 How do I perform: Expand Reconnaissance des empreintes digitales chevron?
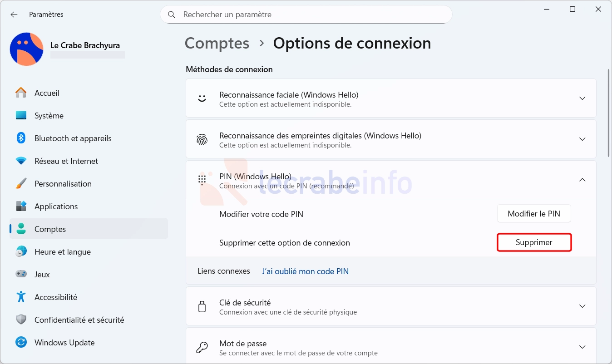tap(582, 139)
